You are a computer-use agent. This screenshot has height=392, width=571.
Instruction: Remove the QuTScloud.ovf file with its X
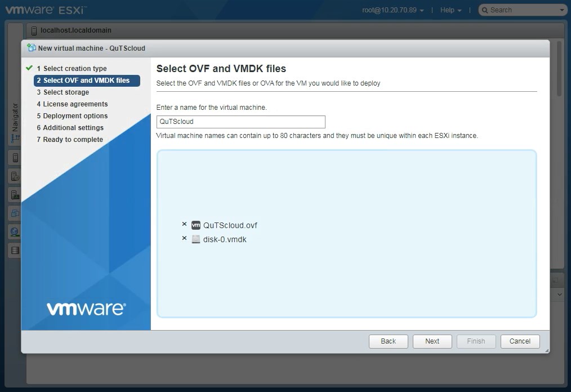184,224
